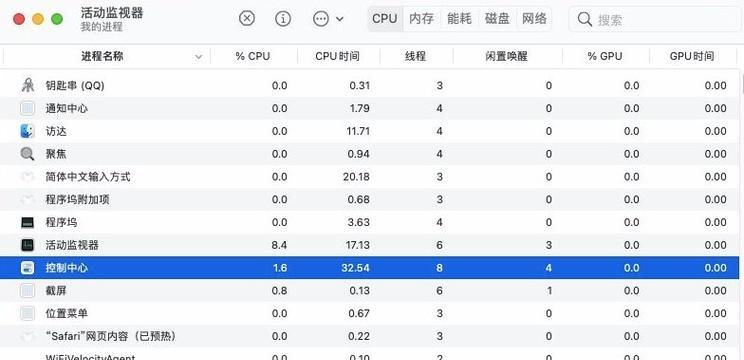Screen dimensions: 744x360
Task: Sort by the % CPU column header
Action: click(253, 56)
